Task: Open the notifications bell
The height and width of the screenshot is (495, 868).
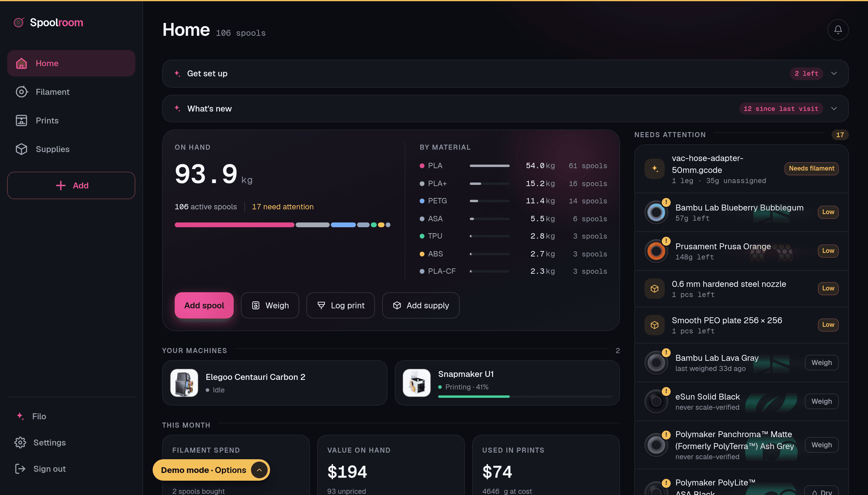Action: [x=838, y=30]
